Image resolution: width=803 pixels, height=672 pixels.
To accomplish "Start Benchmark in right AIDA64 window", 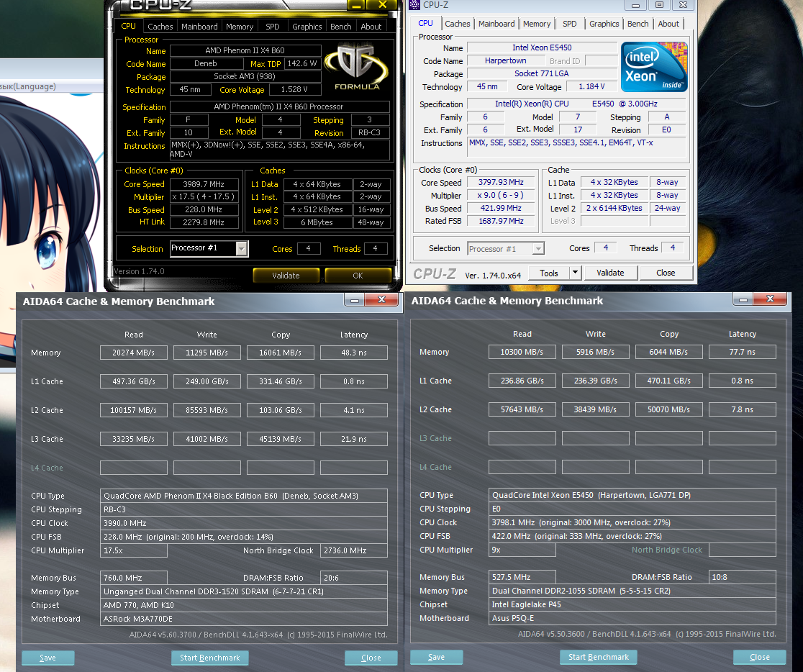I will pyautogui.click(x=598, y=657).
